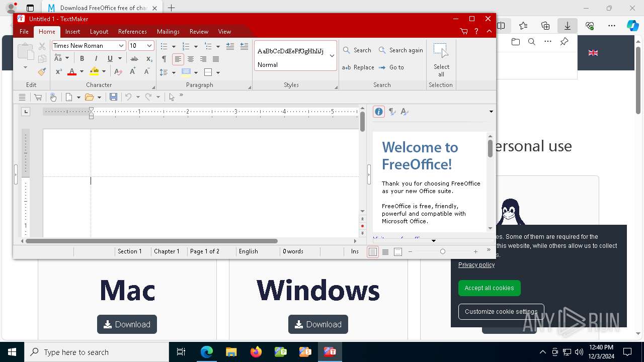Expand font color dropdown arrow
Viewport: 644px width, 362px height.
pyautogui.click(x=82, y=72)
